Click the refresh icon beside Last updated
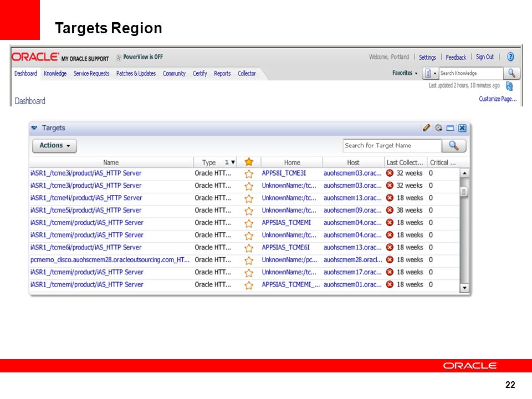The width and height of the screenshot is (532, 399). coord(509,86)
